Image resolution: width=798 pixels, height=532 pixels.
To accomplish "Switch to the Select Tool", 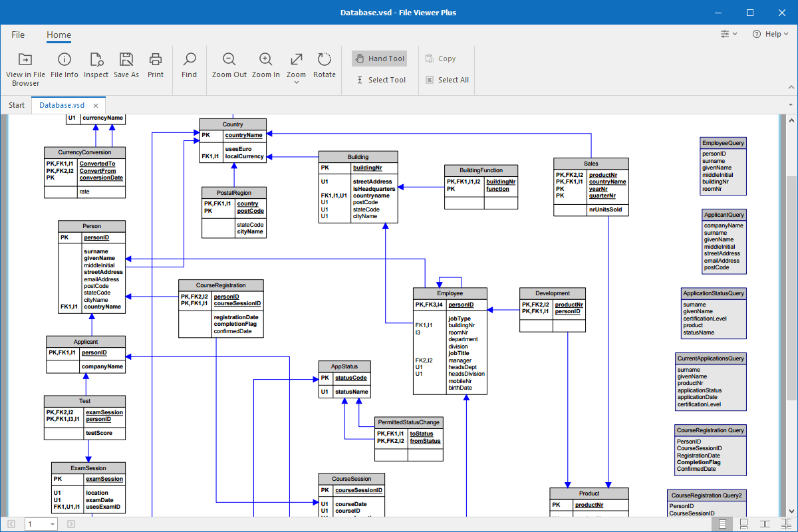I will [x=381, y=80].
